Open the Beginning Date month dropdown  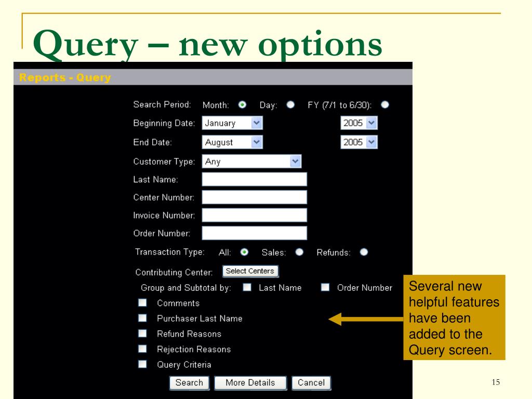tap(232, 123)
